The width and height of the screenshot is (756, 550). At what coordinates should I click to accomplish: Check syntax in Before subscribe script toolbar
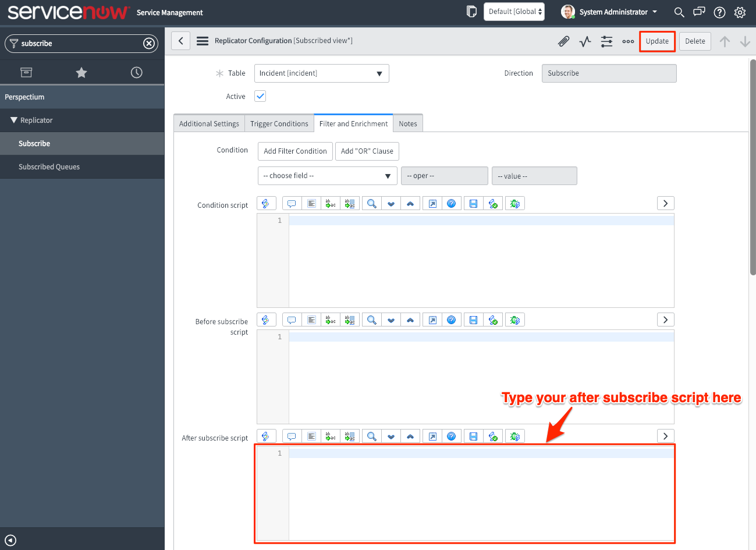[493, 320]
